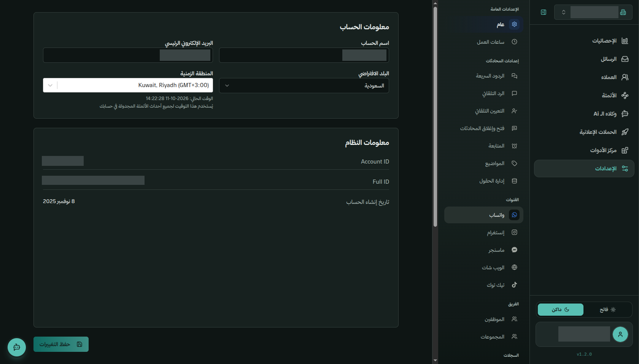
Task: Open ساعات العمل clock icon
Action: coord(514,42)
